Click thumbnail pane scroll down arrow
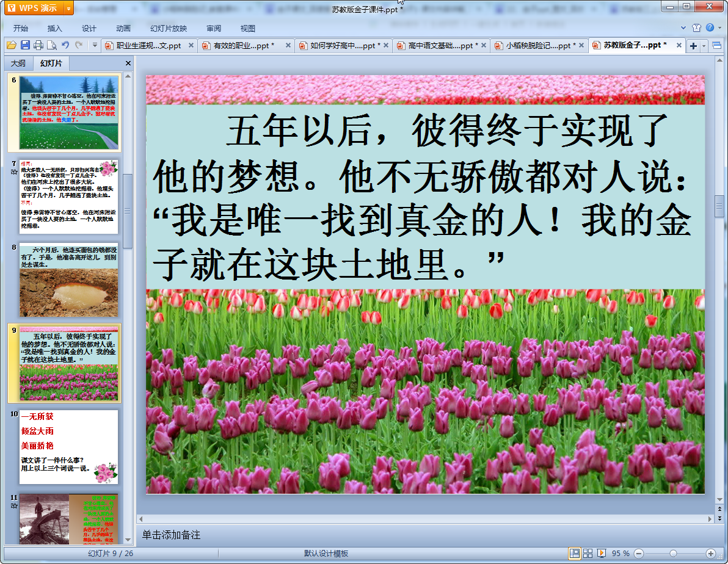Screen dimensions: 728x564 (x=128, y=540)
